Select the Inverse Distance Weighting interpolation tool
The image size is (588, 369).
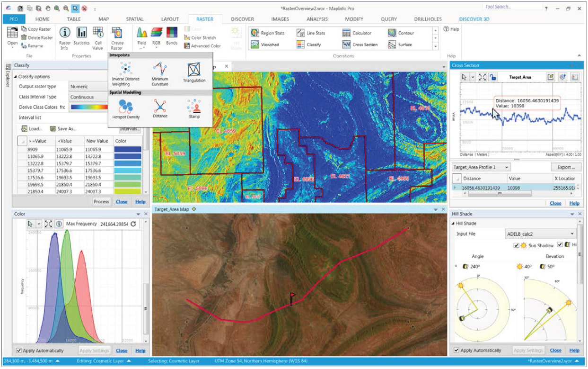(126, 72)
